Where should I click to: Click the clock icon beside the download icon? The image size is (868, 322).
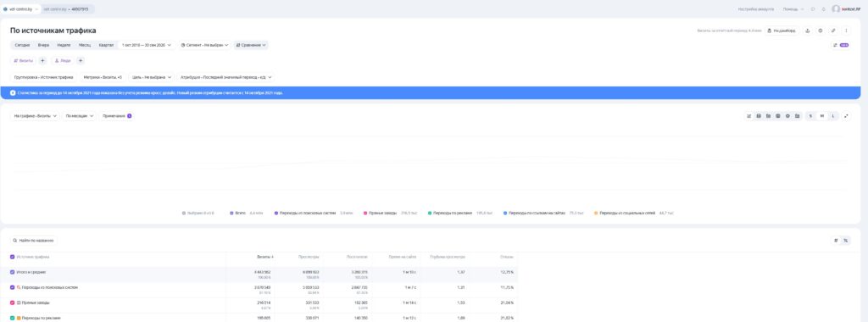(820, 31)
